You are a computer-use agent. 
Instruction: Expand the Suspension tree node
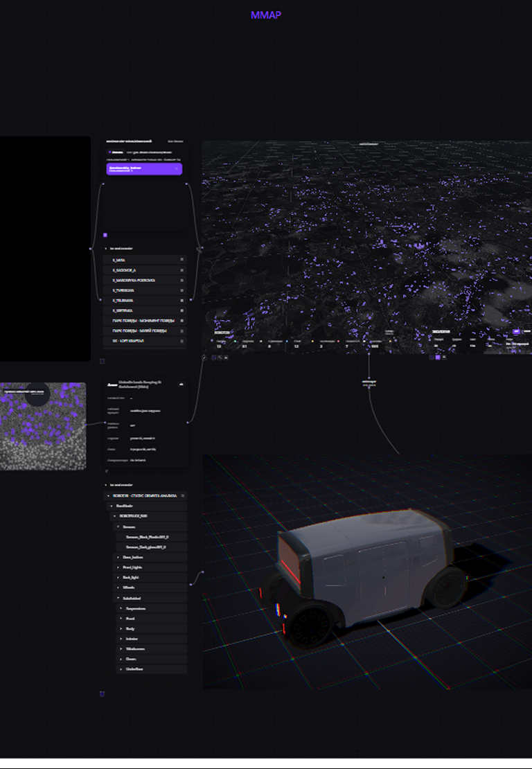121,609
